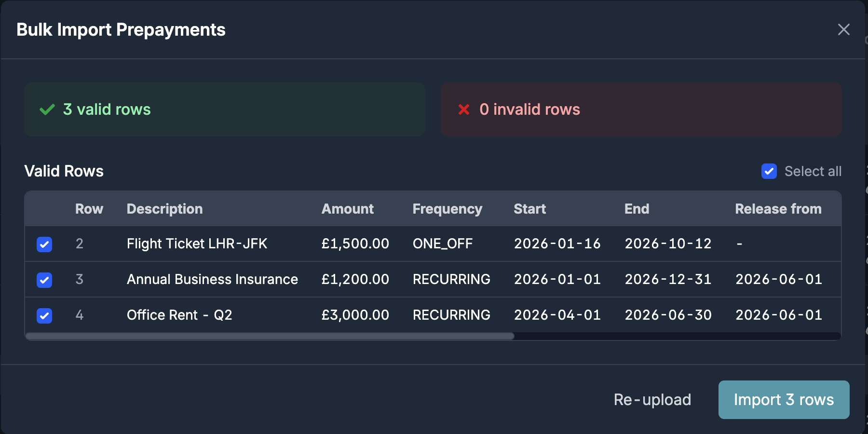This screenshot has width=868, height=434.
Task: Click the 0 invalid rows summary text
Action: coord(529,109)
